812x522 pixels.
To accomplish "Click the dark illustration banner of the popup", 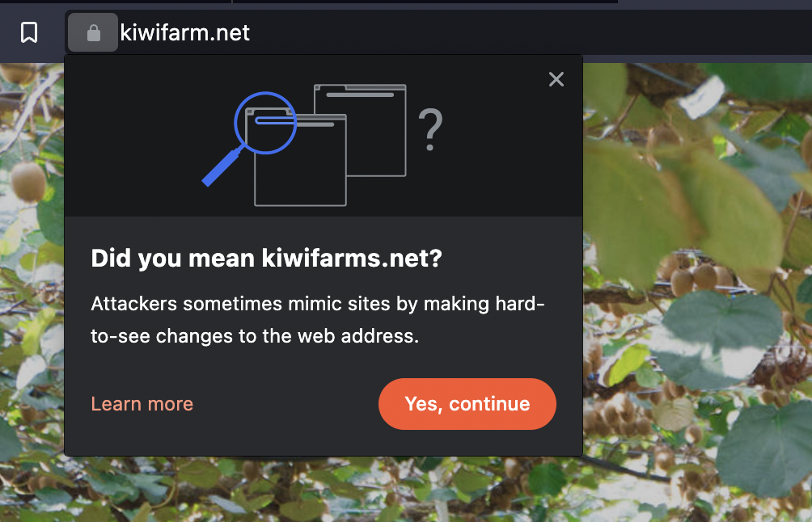I will (324, 136).
